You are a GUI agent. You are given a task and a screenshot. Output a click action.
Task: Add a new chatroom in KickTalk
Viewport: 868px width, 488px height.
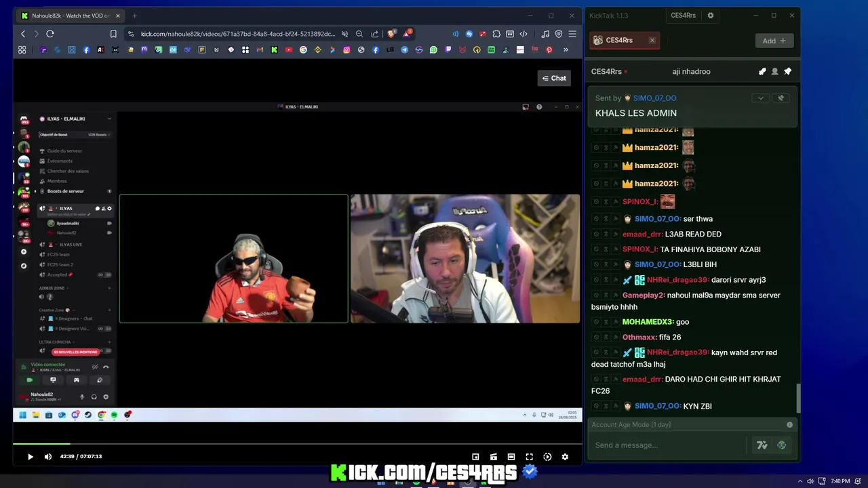(x=774, y=41)
